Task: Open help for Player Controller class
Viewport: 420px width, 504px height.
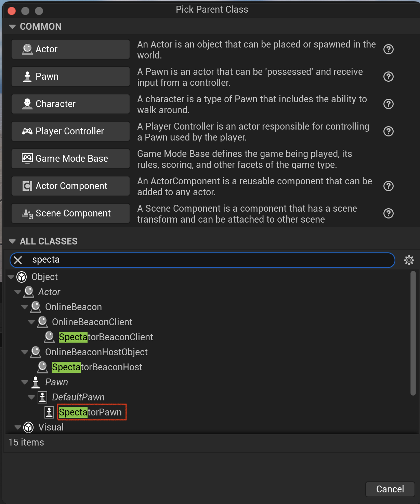Action: click(389, 131)
